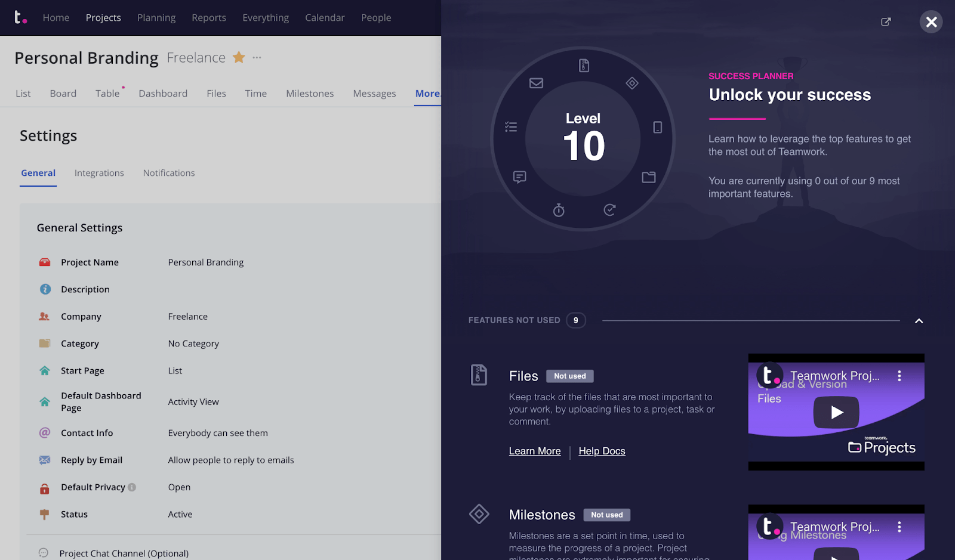Close the Success Planner panel
This screenshot has width=955, height=560.
[x=931, y=22]
